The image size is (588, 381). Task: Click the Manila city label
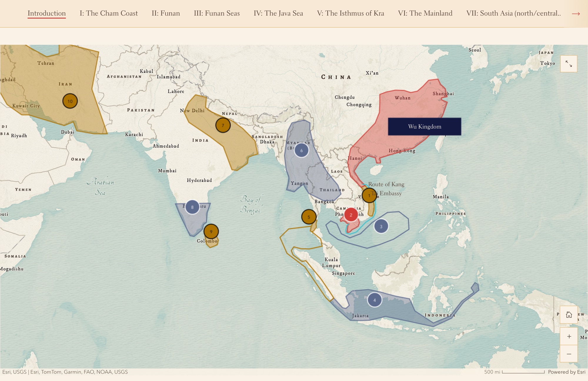pos(441,197)
